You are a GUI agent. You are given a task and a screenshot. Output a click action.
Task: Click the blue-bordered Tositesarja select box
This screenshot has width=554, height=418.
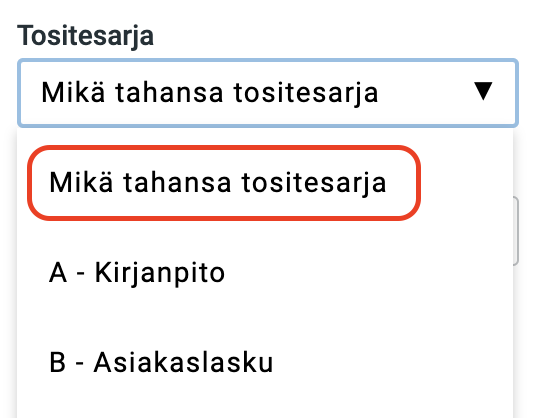[268, 93]
